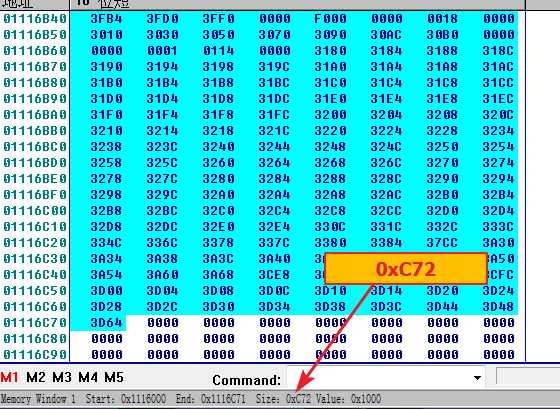
Task: Switch to the M2 memory tab
Action: 36,377
